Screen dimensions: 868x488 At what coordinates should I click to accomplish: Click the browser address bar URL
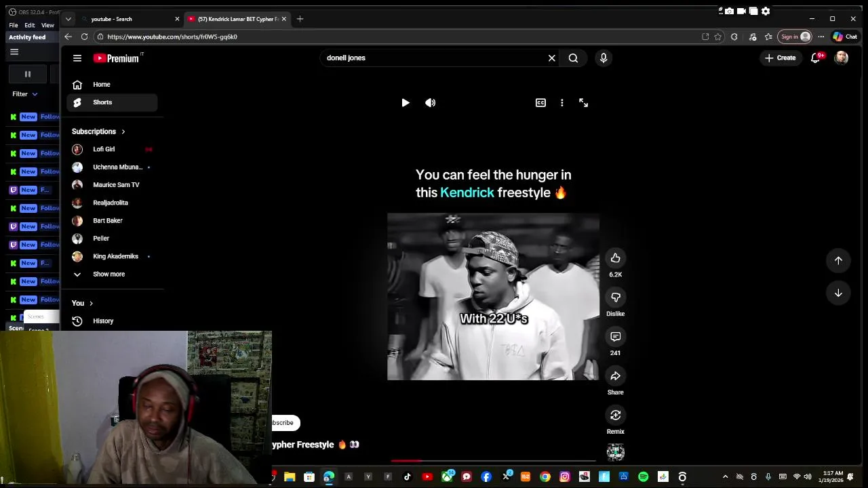pyautogui.click(x=172, y=37)
